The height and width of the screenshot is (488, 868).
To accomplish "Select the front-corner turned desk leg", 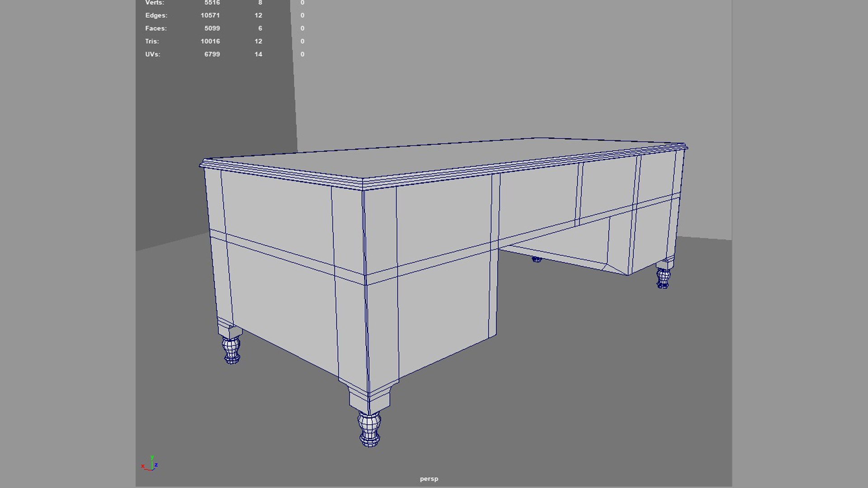I will [369, 428].
